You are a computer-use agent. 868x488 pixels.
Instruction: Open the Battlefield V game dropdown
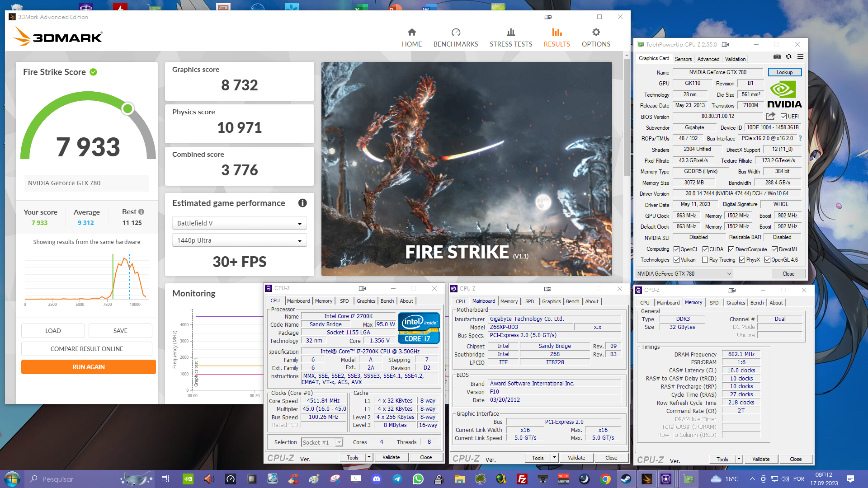(x=239, y=223)
